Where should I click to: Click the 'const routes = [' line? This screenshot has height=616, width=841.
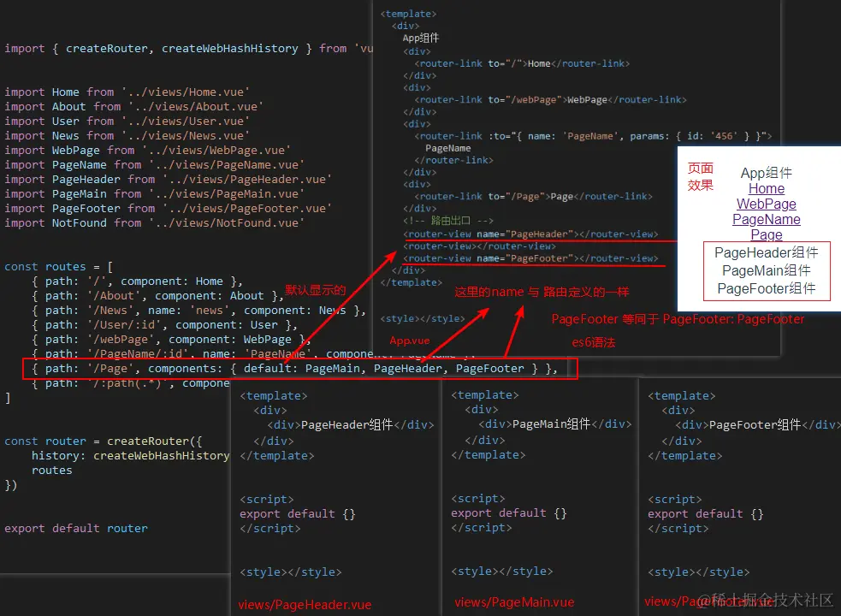pyautogui.click(x=59, y=267)
